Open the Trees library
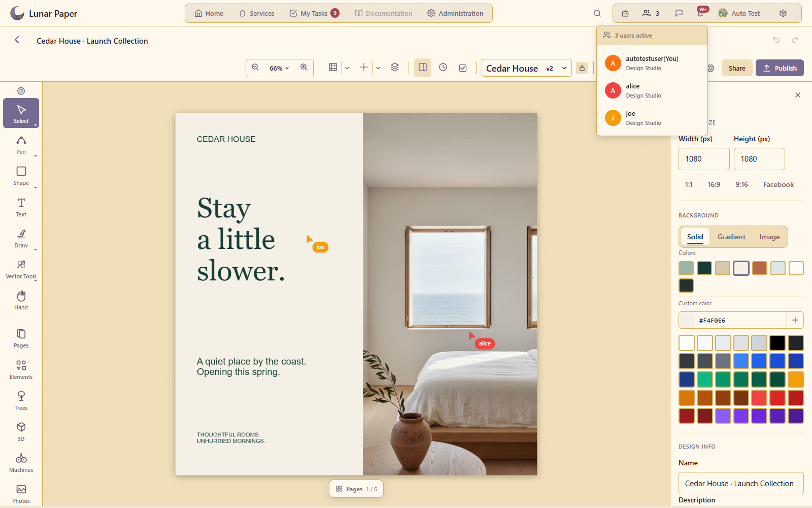The height and width of the screenshot is (508, 812). click(21, 401)
